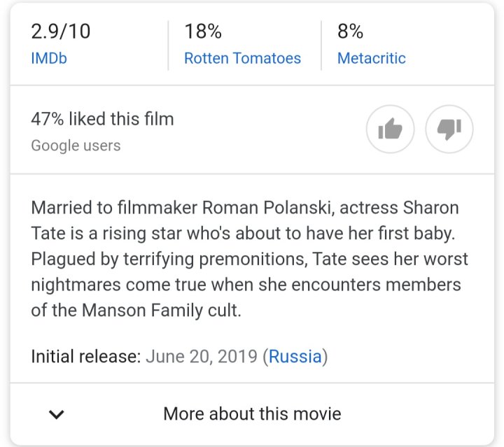The image size is (504, 447).
Task: Expand details with the down chevron
Action: [x=57, y=414]
